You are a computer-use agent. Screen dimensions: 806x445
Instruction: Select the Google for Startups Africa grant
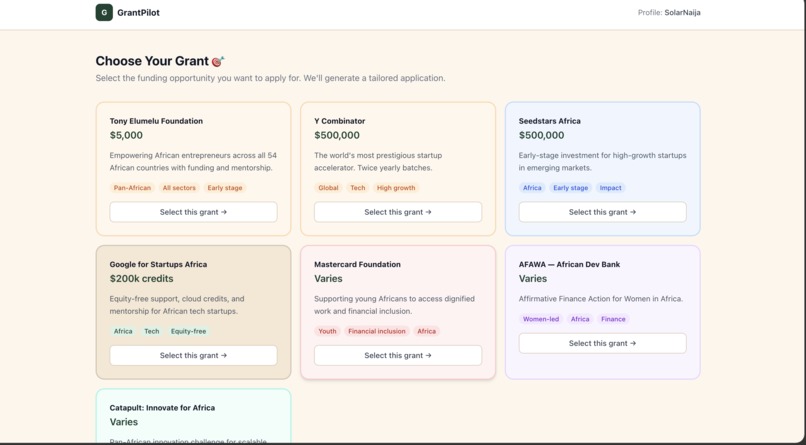pyautogui.click(x=193, y=355)
